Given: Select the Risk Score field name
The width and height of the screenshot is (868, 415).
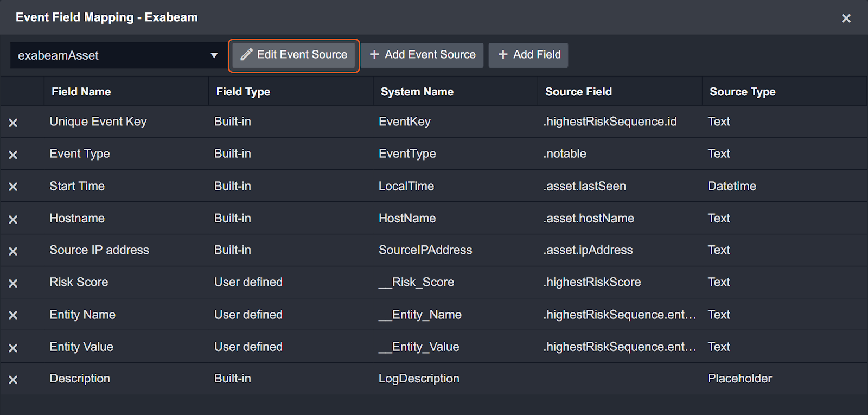Looking at the screenshot, I should pos(79,282).
